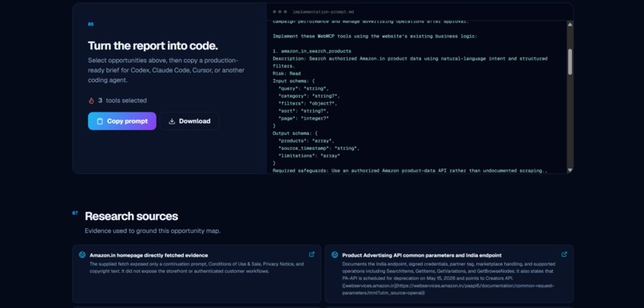Open external link icon on Product Advertising API card

[564, 255]
